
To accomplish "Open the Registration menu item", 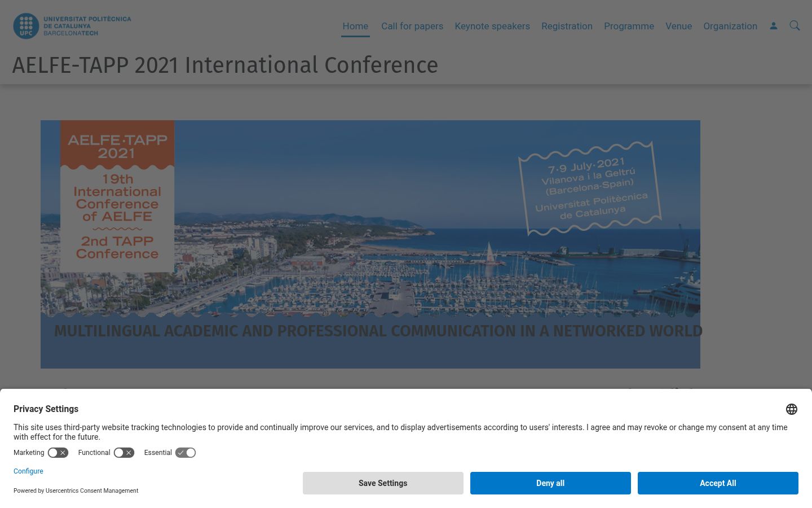I will click(567, 26).
